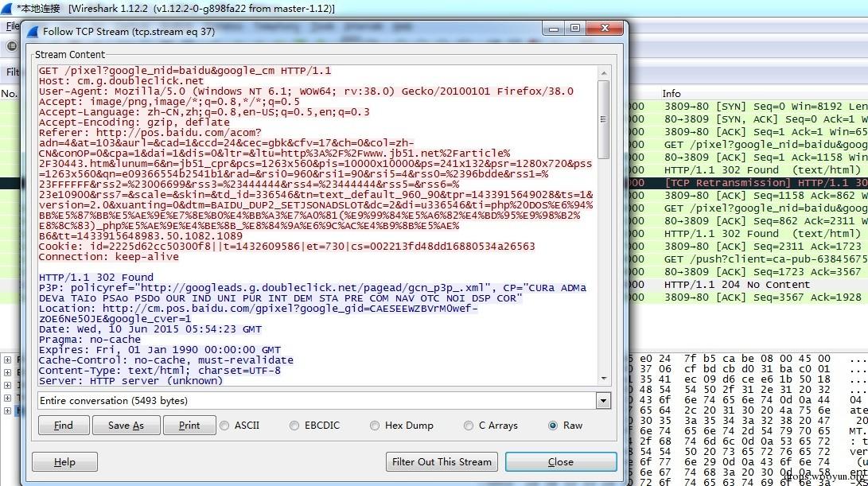The height and width of the screenshot is (486, 868).
Task: Expand the last protocol tree node
Action: point(8,410)
